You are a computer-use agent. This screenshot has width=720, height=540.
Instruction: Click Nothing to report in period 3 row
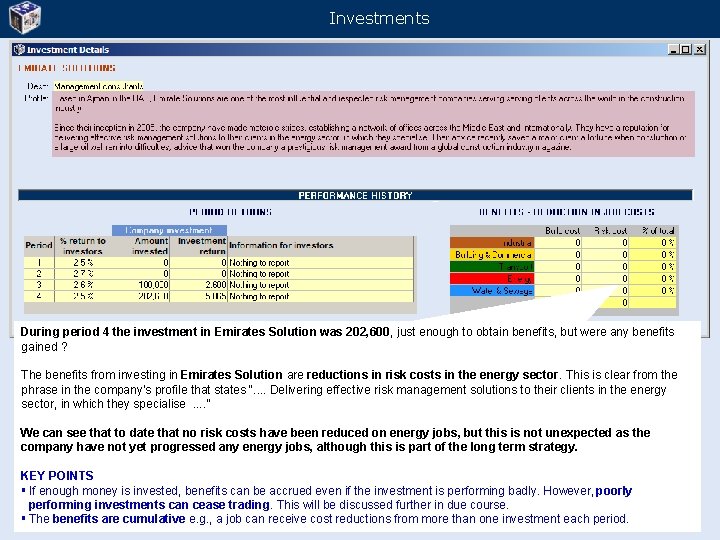259,285
